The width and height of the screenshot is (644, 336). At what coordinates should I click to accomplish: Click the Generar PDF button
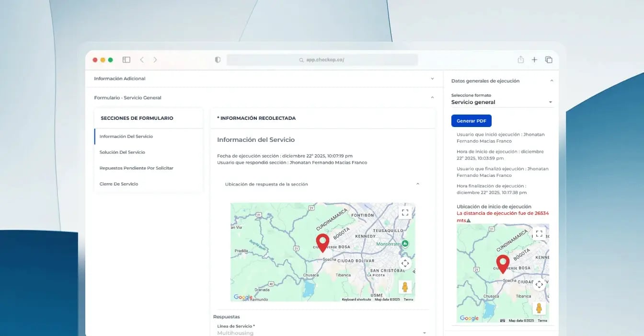click(471, 121)
